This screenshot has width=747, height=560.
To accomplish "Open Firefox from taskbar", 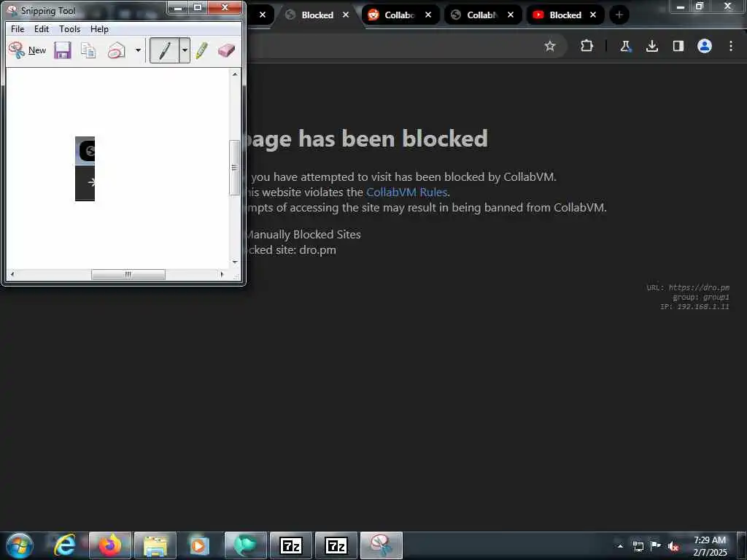I will pos(109,545).
